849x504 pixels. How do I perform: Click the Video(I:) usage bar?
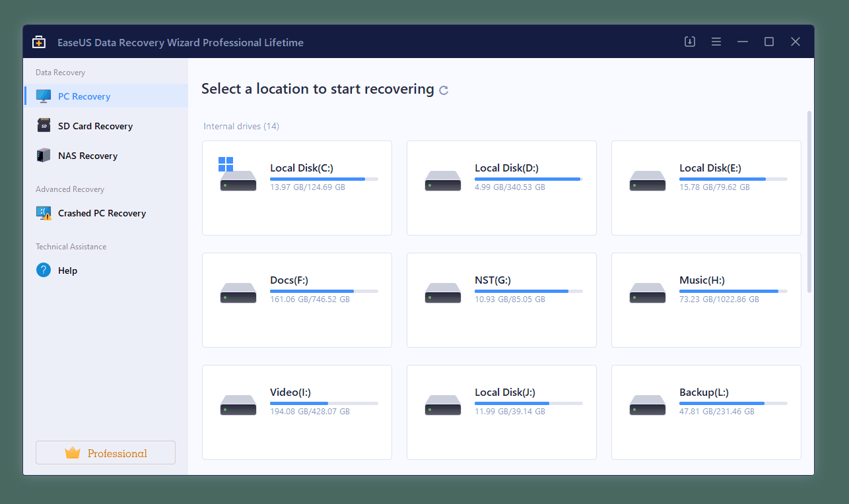click(324, 403)
